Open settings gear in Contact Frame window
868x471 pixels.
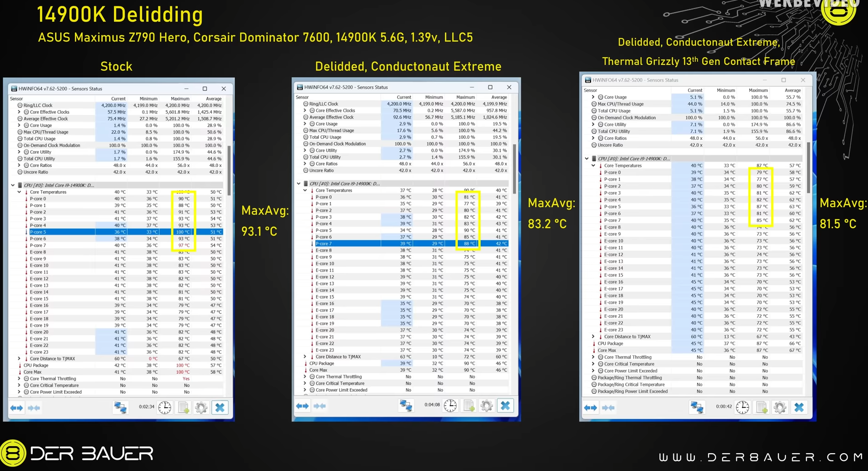[780, 407]
